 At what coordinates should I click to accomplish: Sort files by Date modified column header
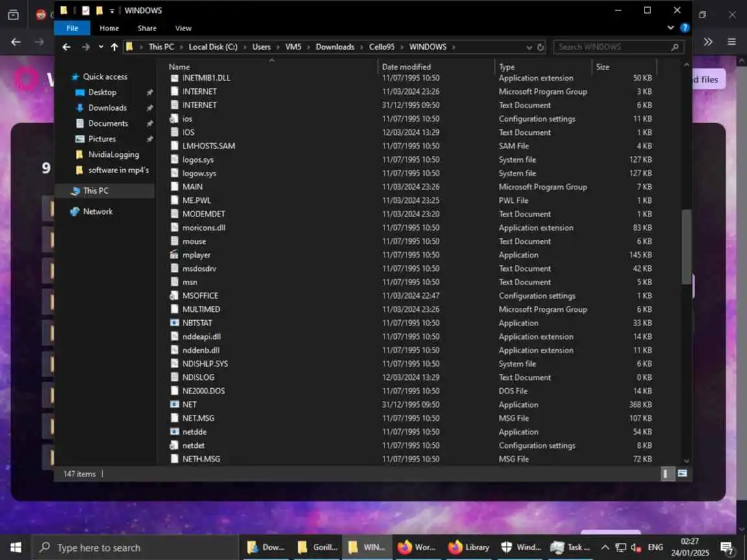(406, 67)
